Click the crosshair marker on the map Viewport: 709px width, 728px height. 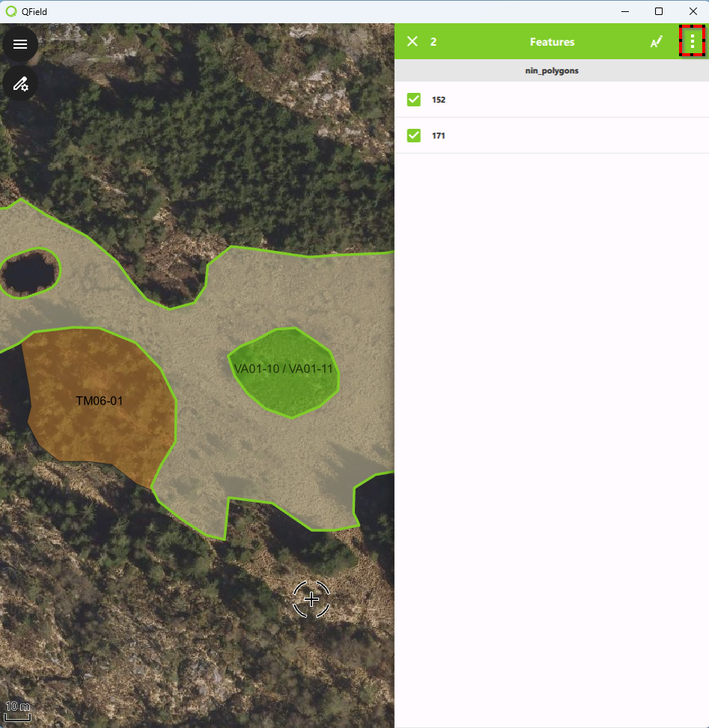pyautogui.click(x=311, y=599)
